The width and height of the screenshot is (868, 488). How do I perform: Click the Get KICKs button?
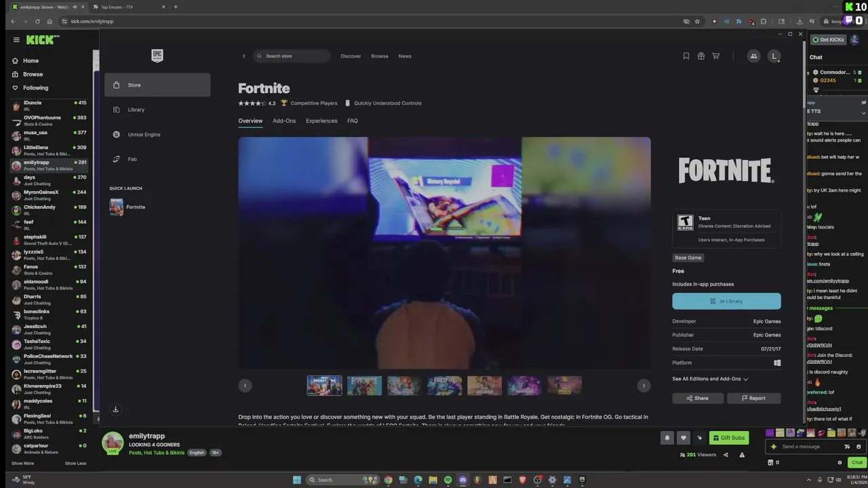pos(829,40)
